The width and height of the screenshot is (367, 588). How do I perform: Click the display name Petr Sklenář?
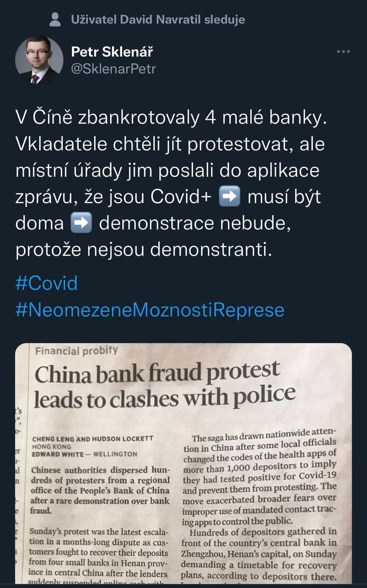click(112, 51)
